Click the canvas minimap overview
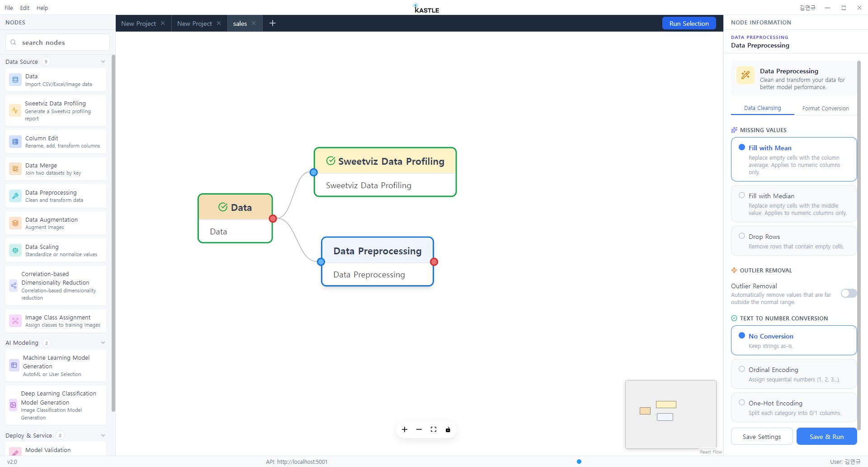Image resolution: width=868 pixels, height=467 pixels. tap(671, 415)
